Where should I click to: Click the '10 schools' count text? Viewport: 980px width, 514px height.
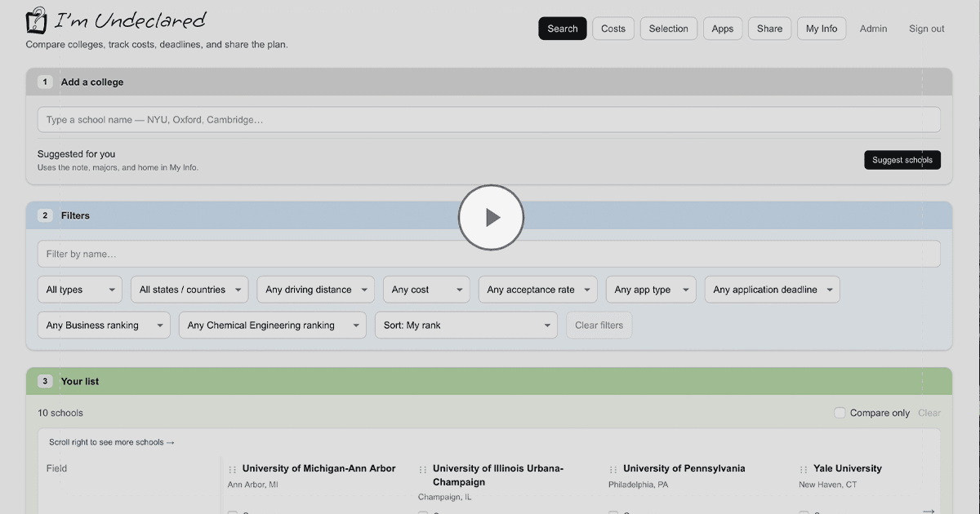(x=60, y=413)
